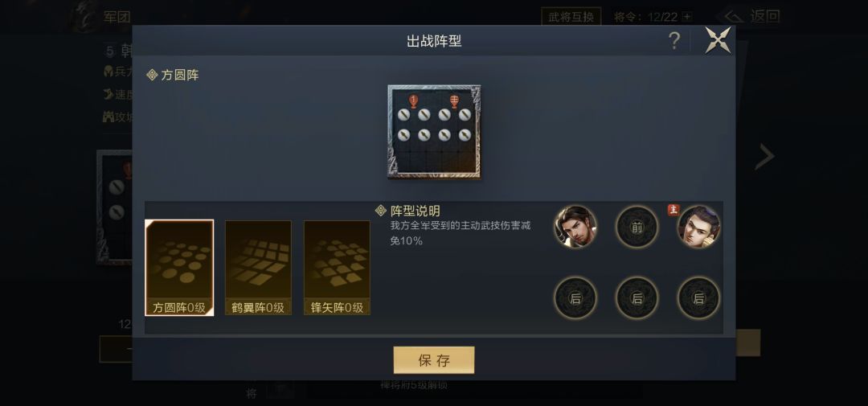Choose the middle 后 rear slot
The image size is (868, 406).
coord(637,298)
